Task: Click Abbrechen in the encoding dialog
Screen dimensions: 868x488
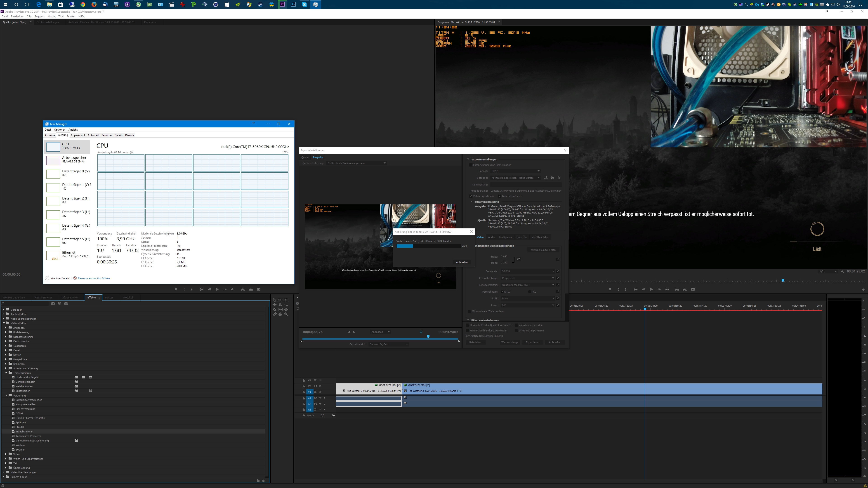Action: click(x=462, y=262)
